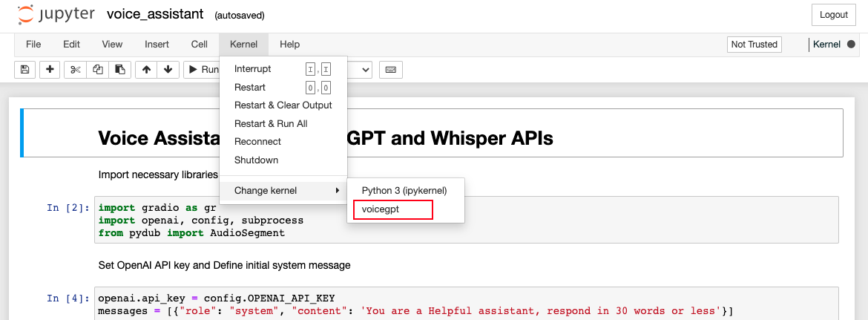Select Interrupt from Kernel menu
Viewport: 868px width, 320px height.
point(283,69)
